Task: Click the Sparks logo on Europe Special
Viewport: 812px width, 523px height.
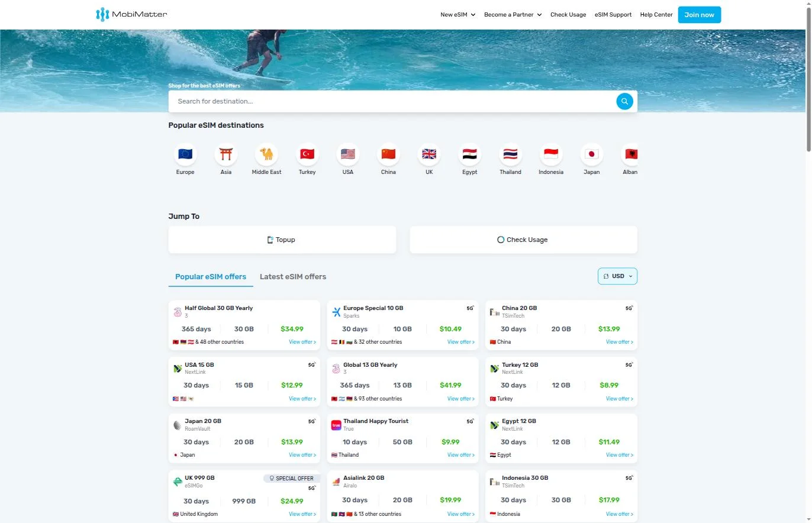Action: click(336, 312)
